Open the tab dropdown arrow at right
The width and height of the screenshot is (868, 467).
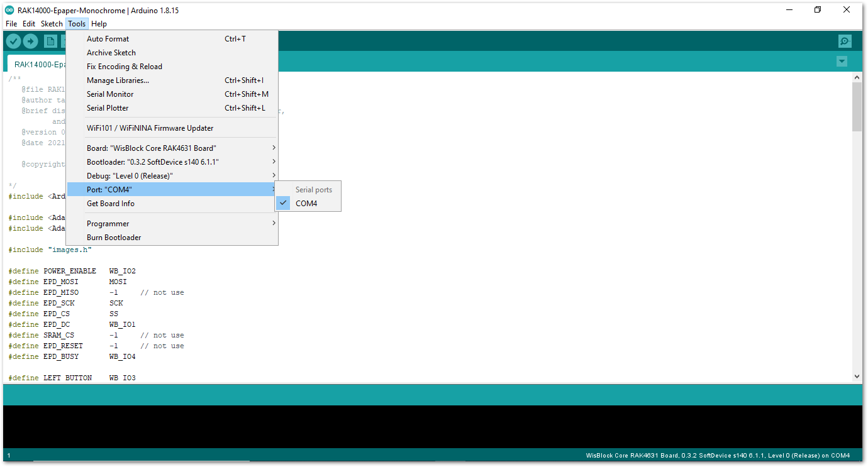(842, 62)
